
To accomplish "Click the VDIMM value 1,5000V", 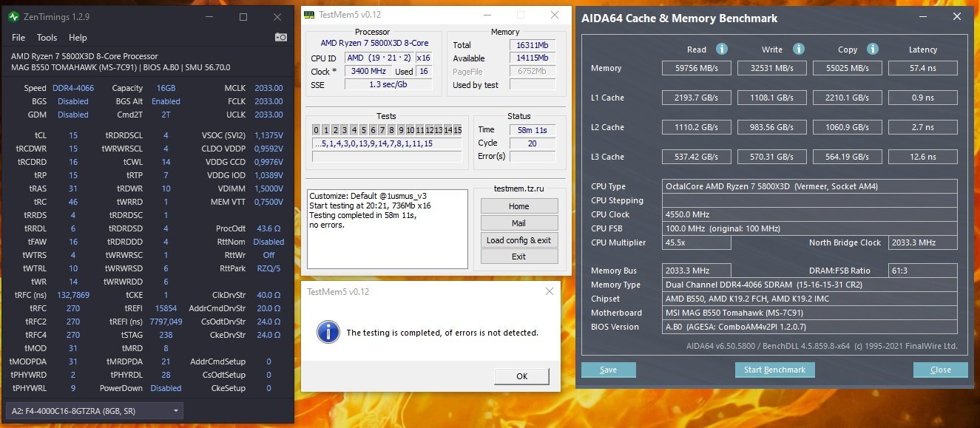I will click(x=268, y=188).
